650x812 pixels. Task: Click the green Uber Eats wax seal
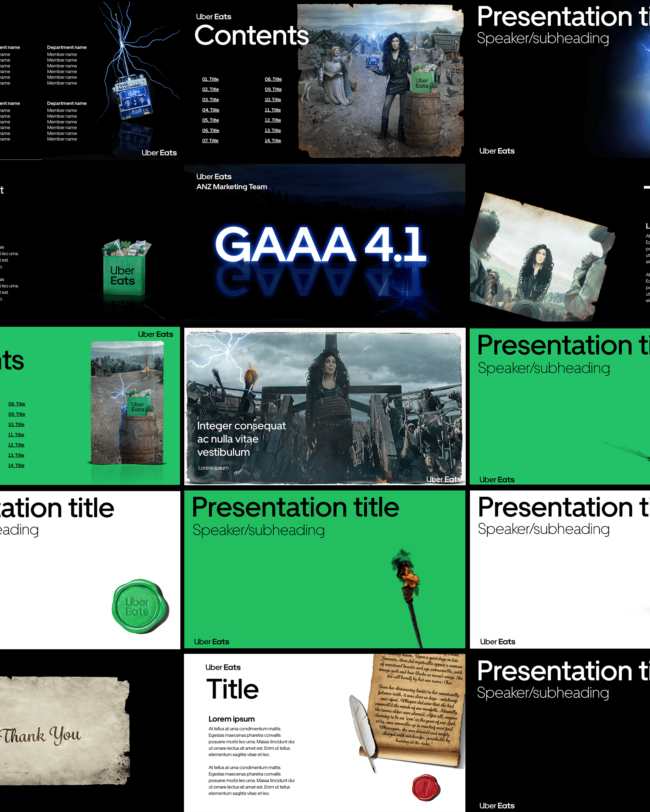point(140,606)
